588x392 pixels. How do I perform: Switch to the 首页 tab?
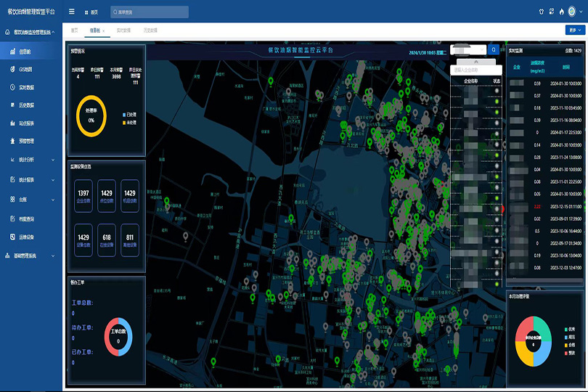pyautogui.click(x=74, y=30)
